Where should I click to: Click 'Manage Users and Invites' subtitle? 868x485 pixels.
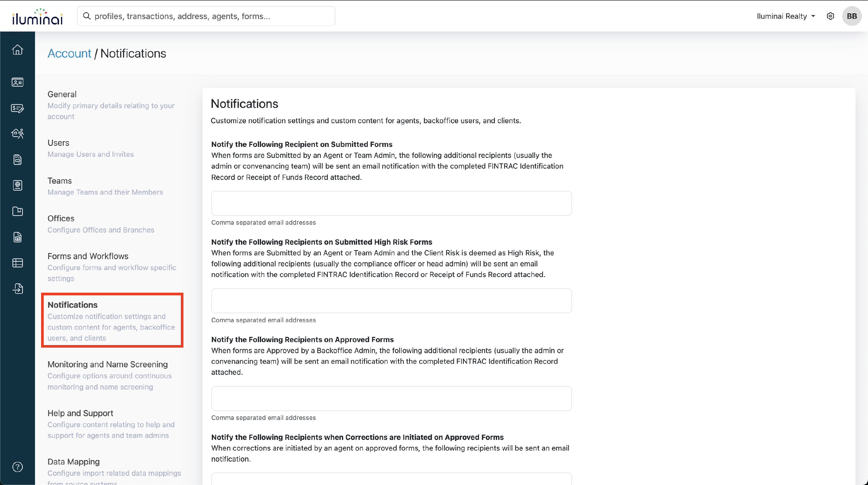coord(91,154)
